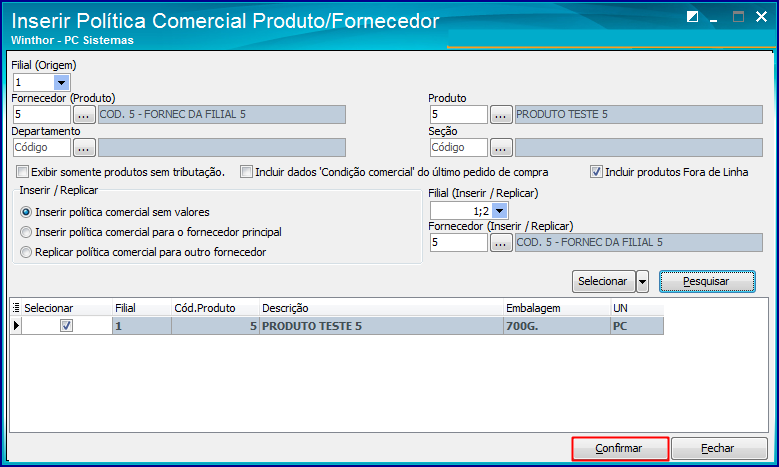
Task: Open Fornecedor (Produto) lookup ellipsis button
Action: click(84, 115)
